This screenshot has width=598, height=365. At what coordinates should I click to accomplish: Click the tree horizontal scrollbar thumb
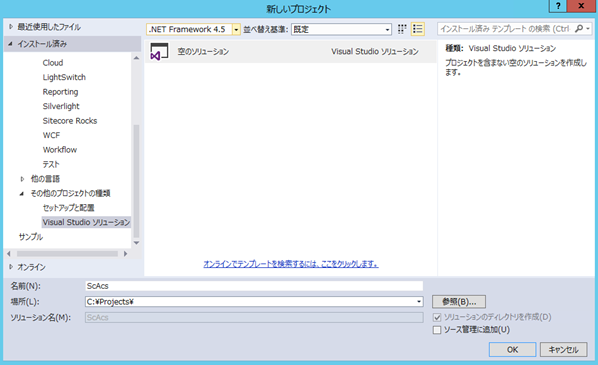pos(67,254)
